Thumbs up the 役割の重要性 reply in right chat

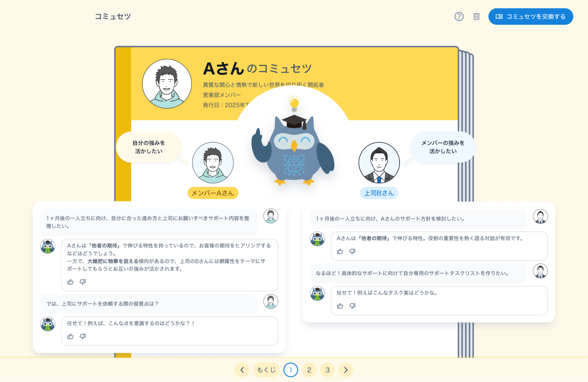click(x=340, y=252)
